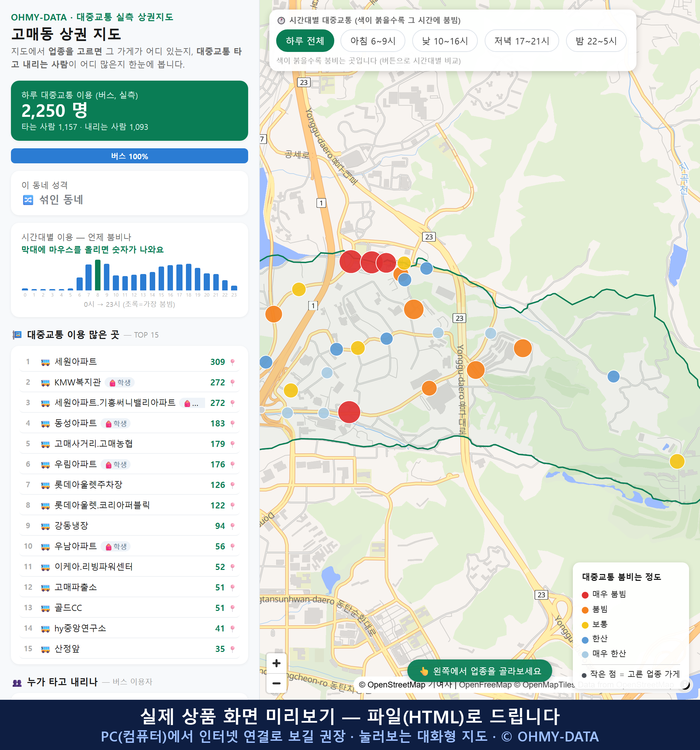Click pin icon for 고매파출소
This screenshot has height=750, width=700.
[x=232, y=587]
